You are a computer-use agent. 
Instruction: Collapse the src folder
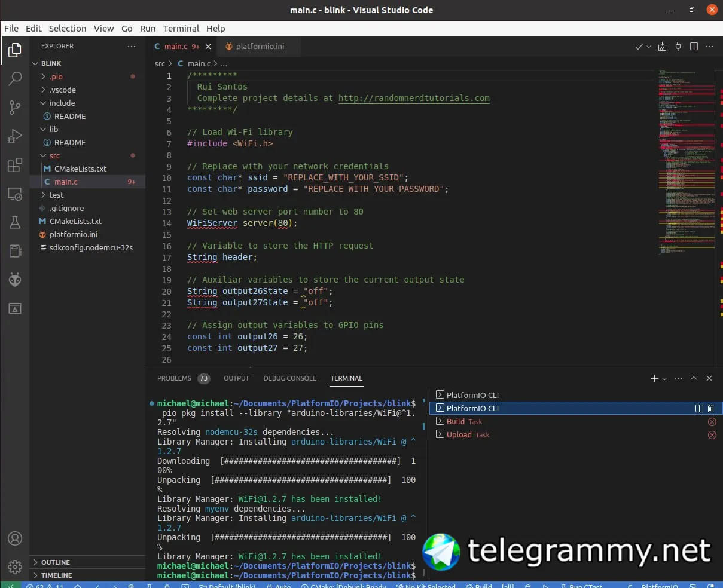click(x=54, y=155)
